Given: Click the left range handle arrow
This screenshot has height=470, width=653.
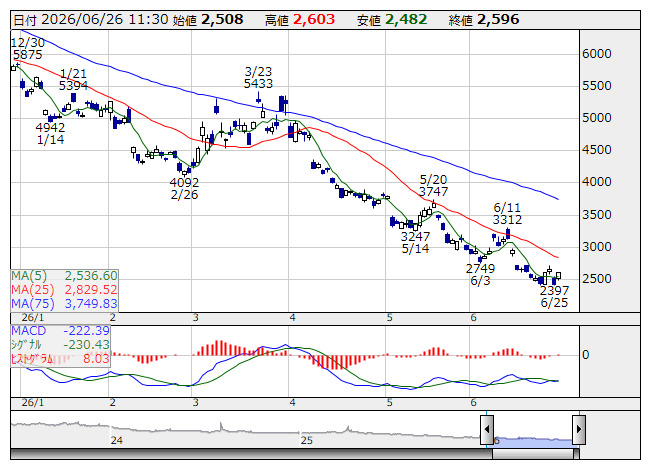Looking at the screenshot, I should click(487, 429).
